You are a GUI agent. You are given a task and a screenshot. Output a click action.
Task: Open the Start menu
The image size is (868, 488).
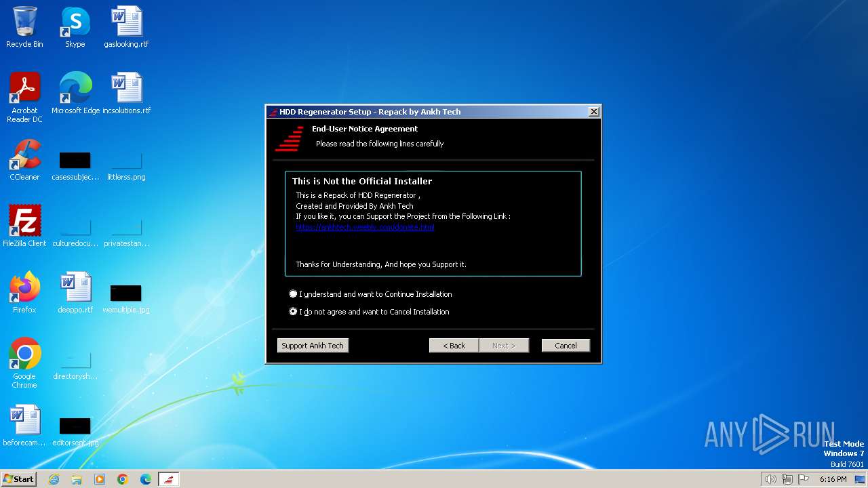pyautogui.click(x=18, y=479)
